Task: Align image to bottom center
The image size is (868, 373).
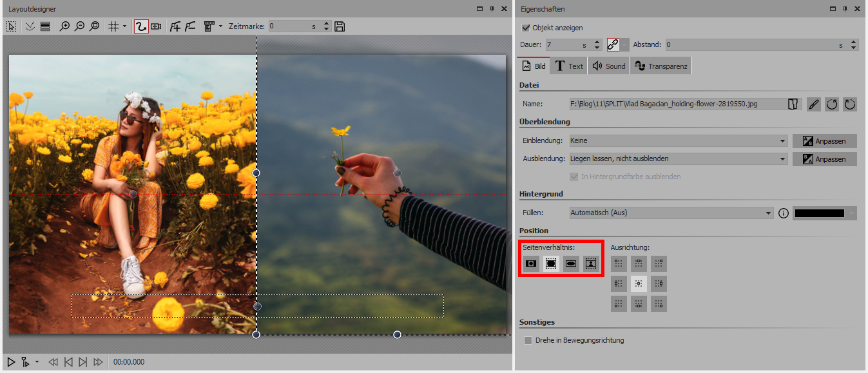Action: point(639,303)
